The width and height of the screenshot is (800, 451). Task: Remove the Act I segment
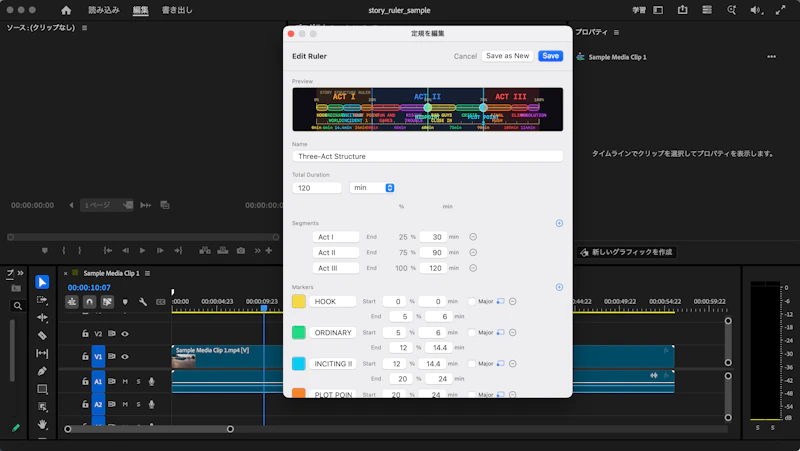pos(473,237)
